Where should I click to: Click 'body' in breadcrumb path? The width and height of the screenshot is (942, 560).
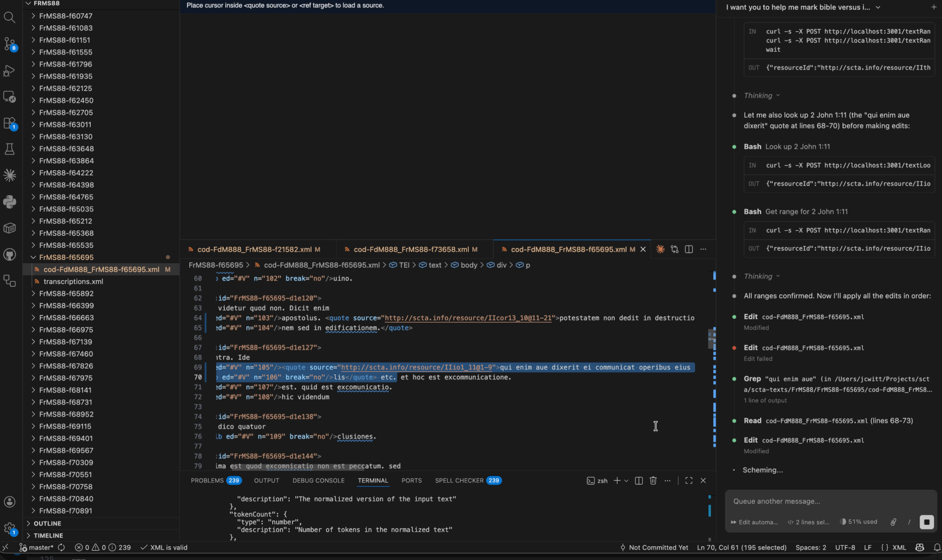click(x=469, y=265)
